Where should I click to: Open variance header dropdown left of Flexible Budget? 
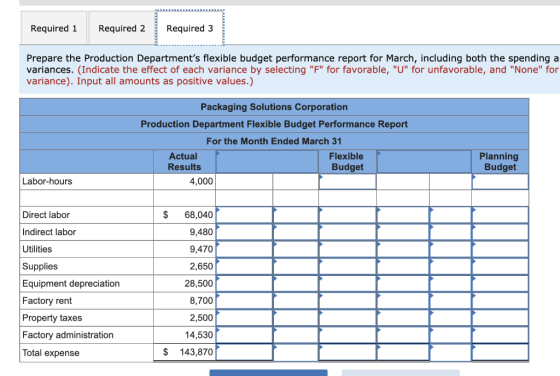(267, 162)
